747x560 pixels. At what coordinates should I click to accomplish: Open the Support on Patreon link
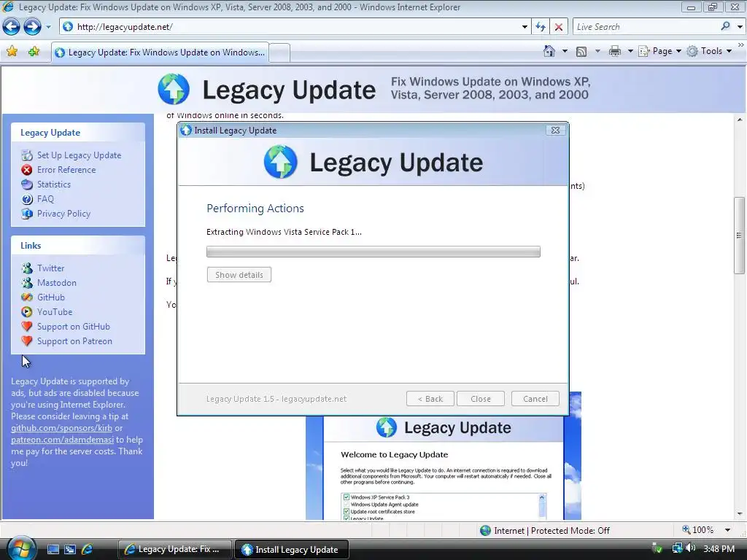pos(75,341)
